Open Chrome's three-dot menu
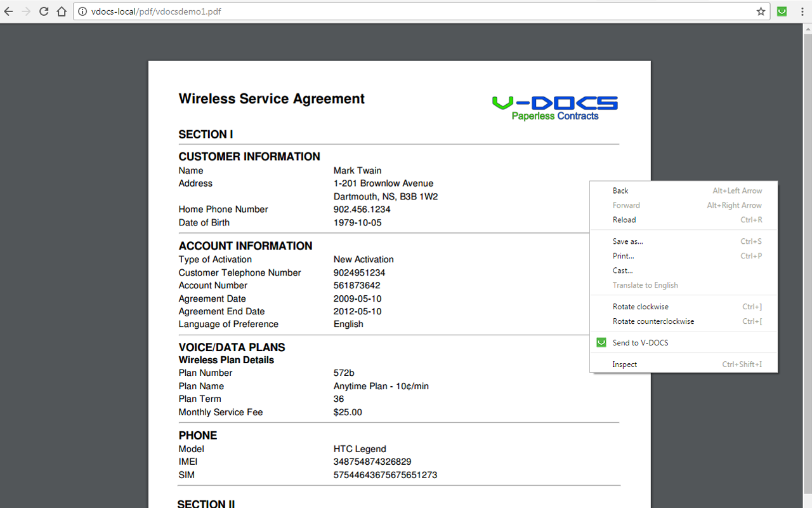The height and width of the screenshot is (508, 812). tap(803, 11)
